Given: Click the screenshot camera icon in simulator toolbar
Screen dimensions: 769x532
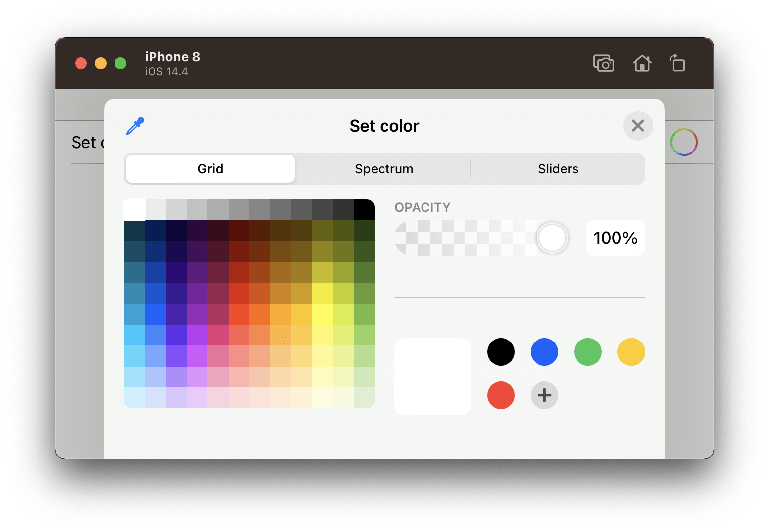Looking at the screenshot, I should [603, 63].
